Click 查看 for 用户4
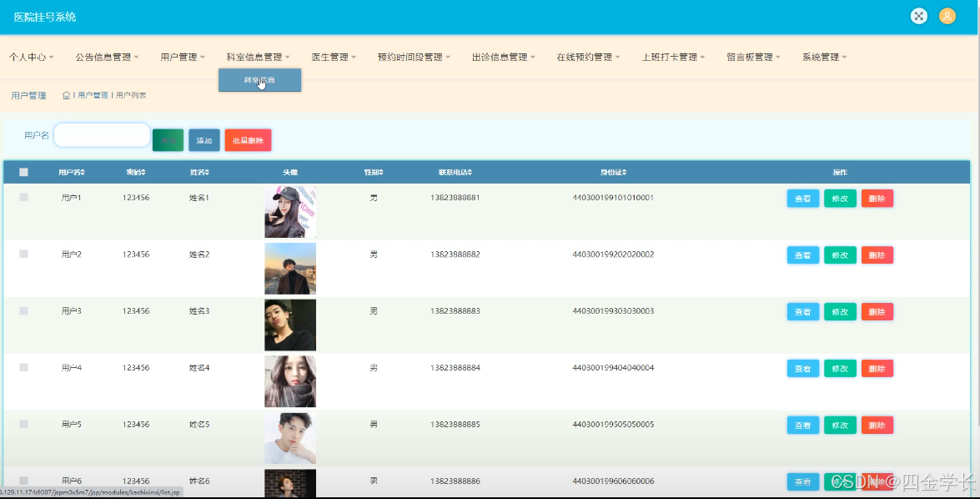This screenshot has height=499, width=980. point(802,368)
